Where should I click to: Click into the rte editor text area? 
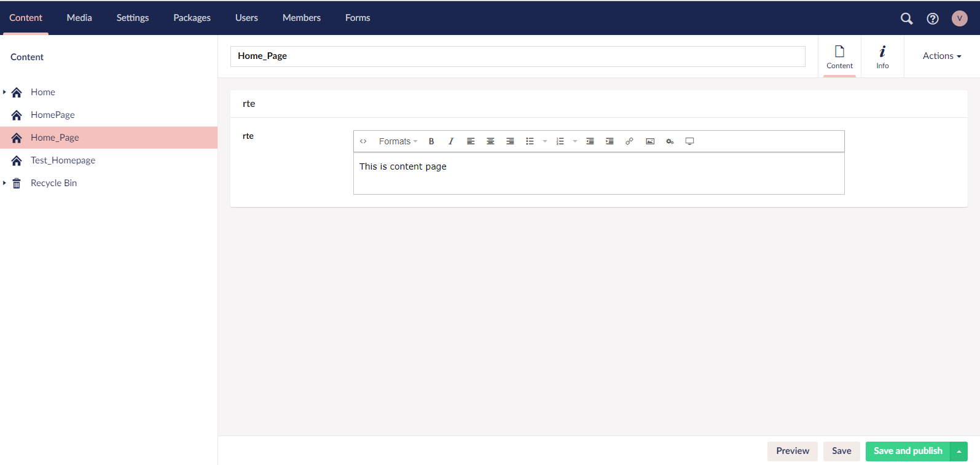[599, 173]
